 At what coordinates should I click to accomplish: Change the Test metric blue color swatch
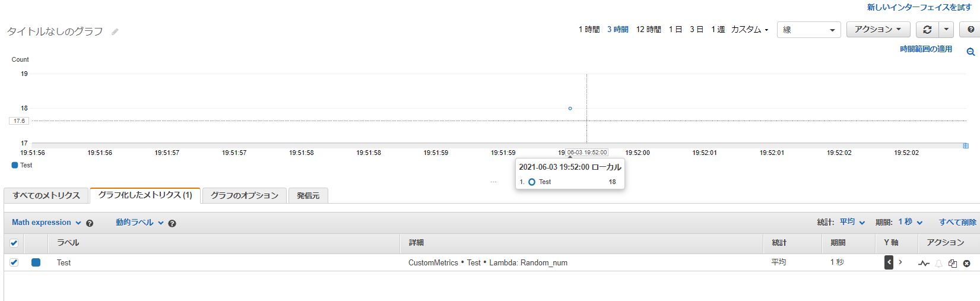36,262
